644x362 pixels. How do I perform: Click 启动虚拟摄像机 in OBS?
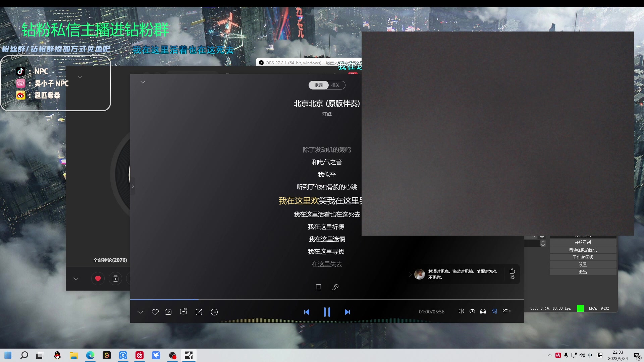tap(583, 250)
